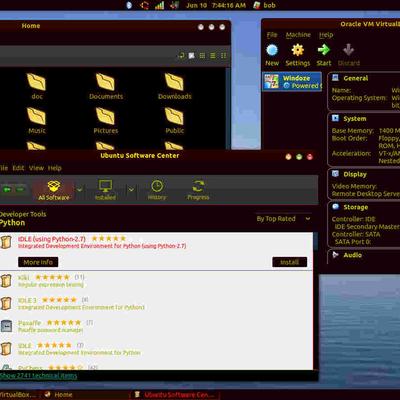Click the IDLE Python-2.7 package icon
400x400 pixels.
(6, 242)
